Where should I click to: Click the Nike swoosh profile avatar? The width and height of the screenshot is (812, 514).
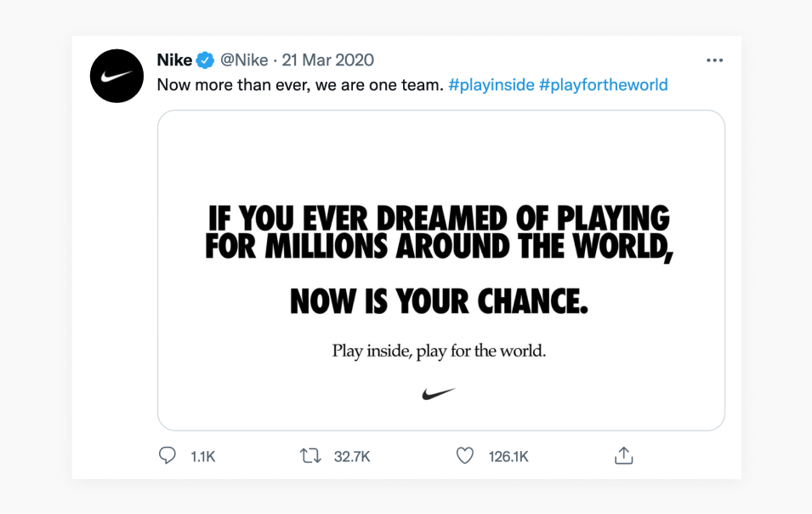click(116, 76)
